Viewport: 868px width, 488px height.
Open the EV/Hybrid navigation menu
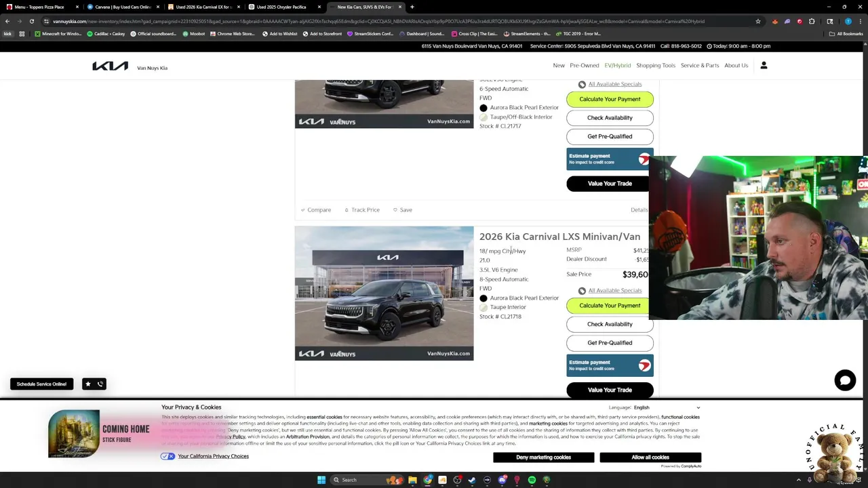pyautogui.click(x=618, y=66)
